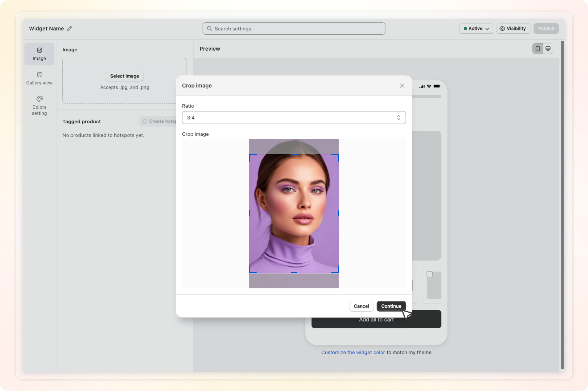
Task: Open Customize the widget color link
Action: (353, 352)
